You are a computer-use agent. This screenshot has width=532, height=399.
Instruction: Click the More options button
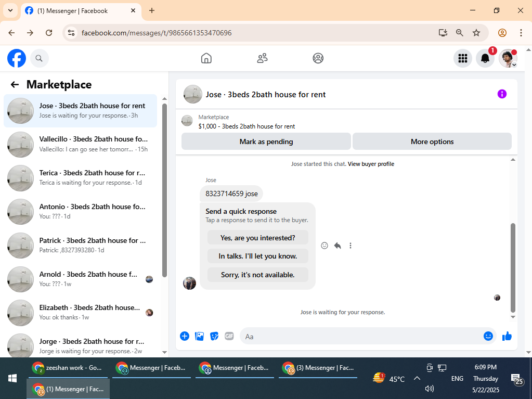tap(432, 141)
